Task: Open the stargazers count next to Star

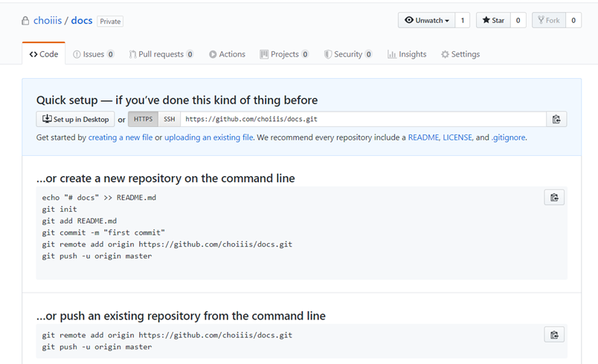Action: 518,20
